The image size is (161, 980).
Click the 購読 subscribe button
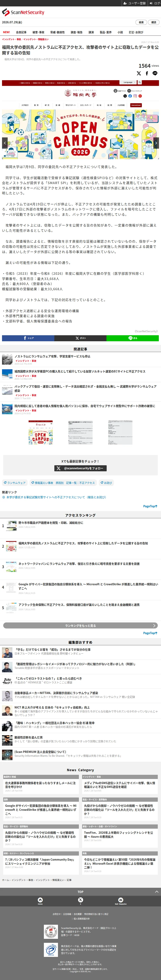click(x=154, y=23)
